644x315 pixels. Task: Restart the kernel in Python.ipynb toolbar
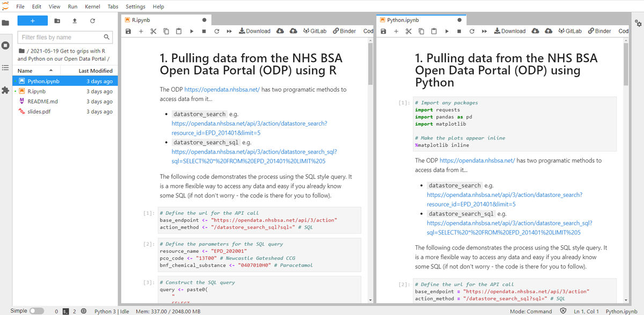(472, 31)
